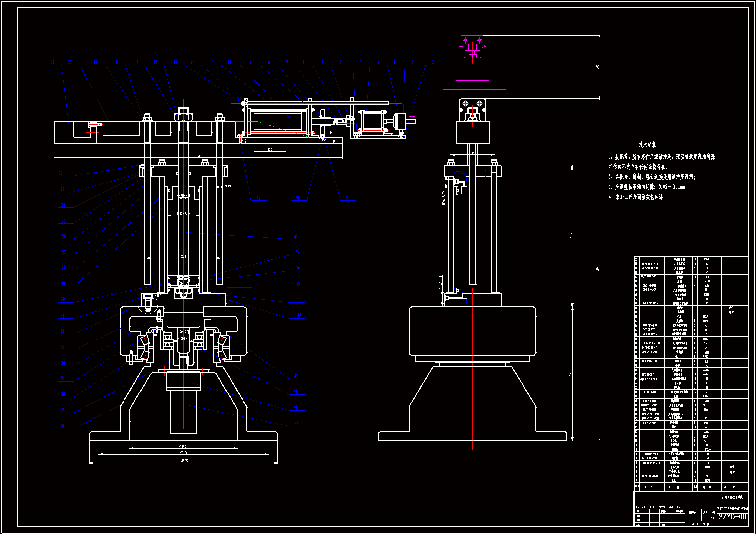Click part callout number 38

point(62,426)
